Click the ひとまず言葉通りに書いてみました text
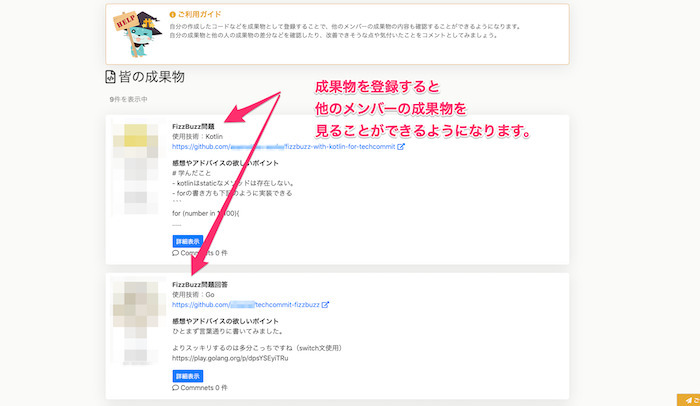Image resolution: width=700 pixels, height=406 pixels. 228,331
